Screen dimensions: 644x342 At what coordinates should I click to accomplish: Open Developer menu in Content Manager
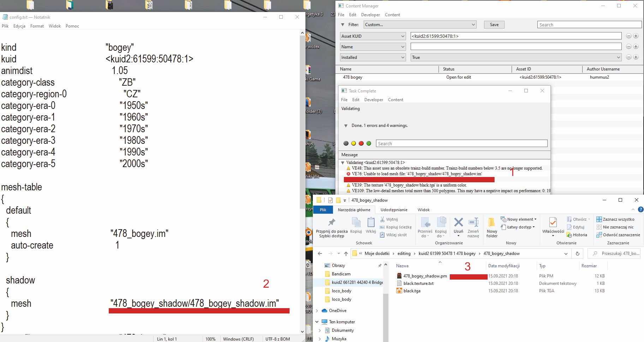tap(370, 15)
